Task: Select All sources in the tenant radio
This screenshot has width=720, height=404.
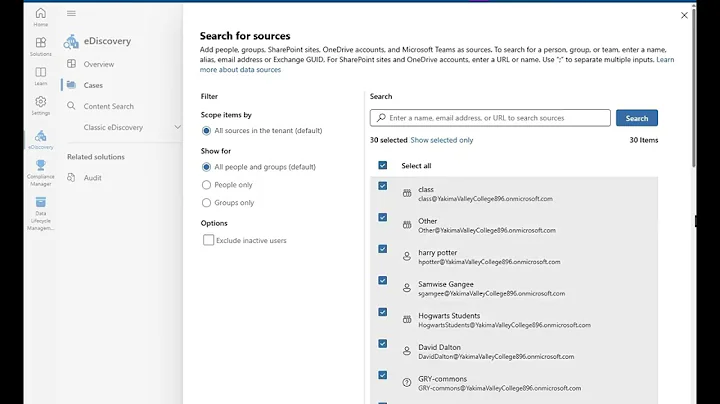Action: [206, 131]
